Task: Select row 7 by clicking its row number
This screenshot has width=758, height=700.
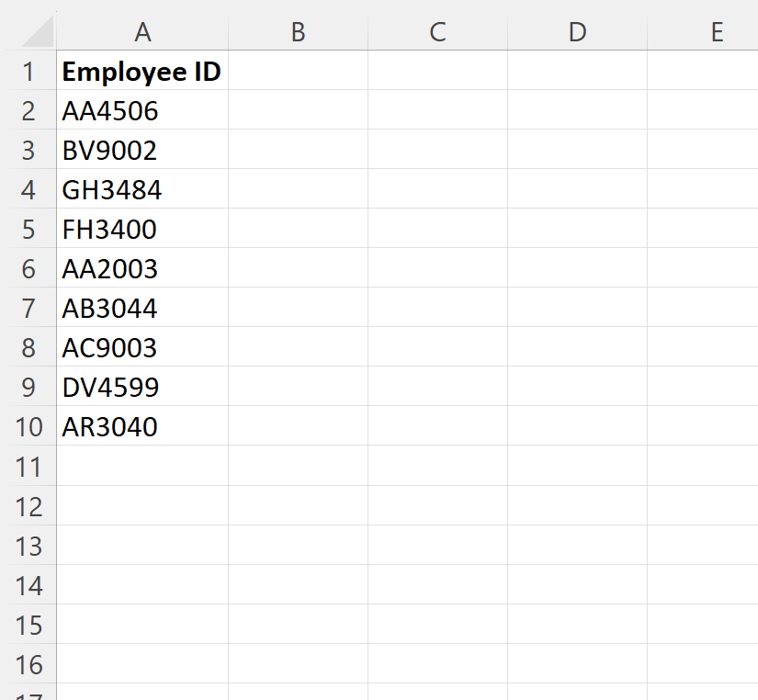Action: (29, 308)
